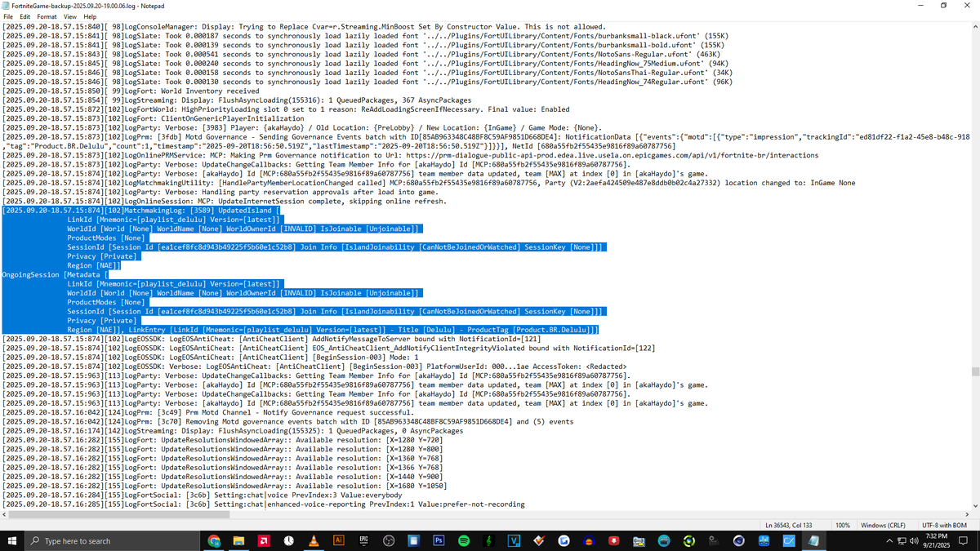Screen dimensions: 980x551
Task: Open Adobe Illustrator from the taskbar
Action: [x=338, y=540]
